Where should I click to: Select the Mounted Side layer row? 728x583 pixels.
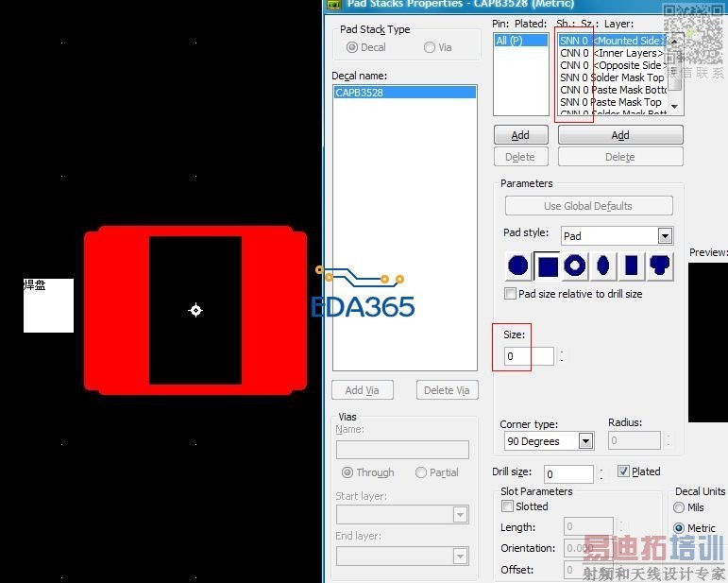click(613, 41)
